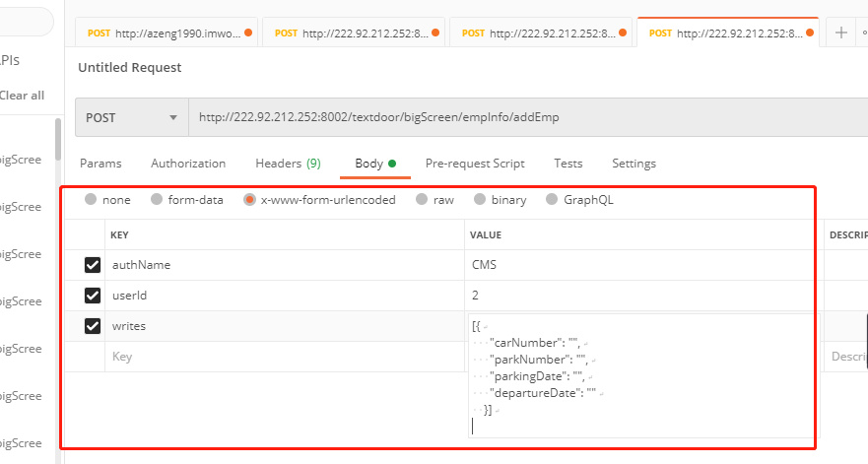Open the POST method dropdown
This screenshot has width=868, height=464.
point(132,117)
